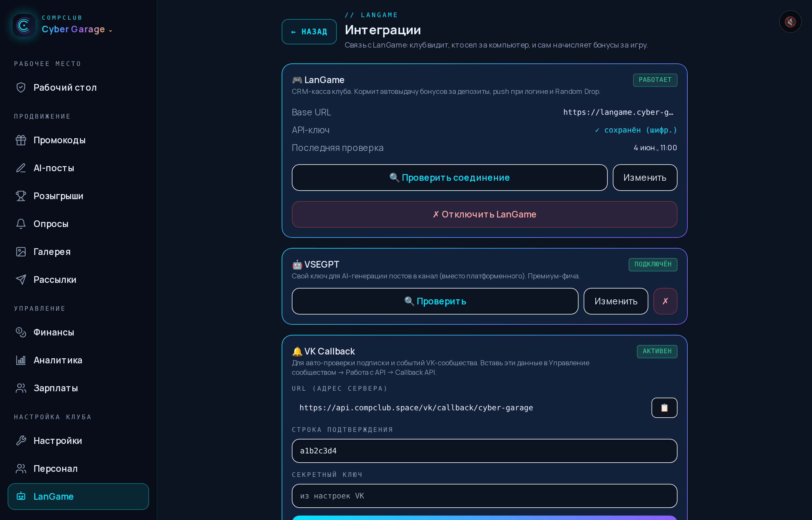Open the Розыгрыши section

pyautogui.click(x=78, y=196)
